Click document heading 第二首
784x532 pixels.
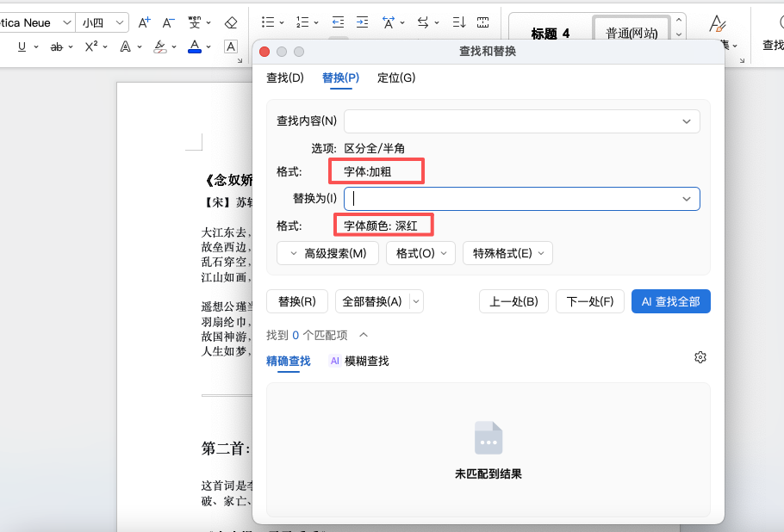click(x=226, y=448)
